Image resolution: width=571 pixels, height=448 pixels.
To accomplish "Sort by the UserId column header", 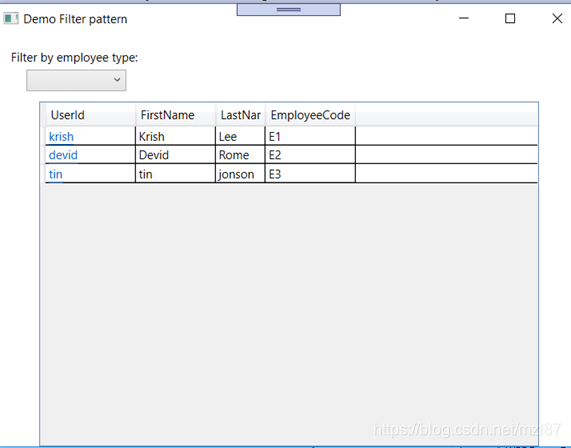I will click(x=91, y=115).
